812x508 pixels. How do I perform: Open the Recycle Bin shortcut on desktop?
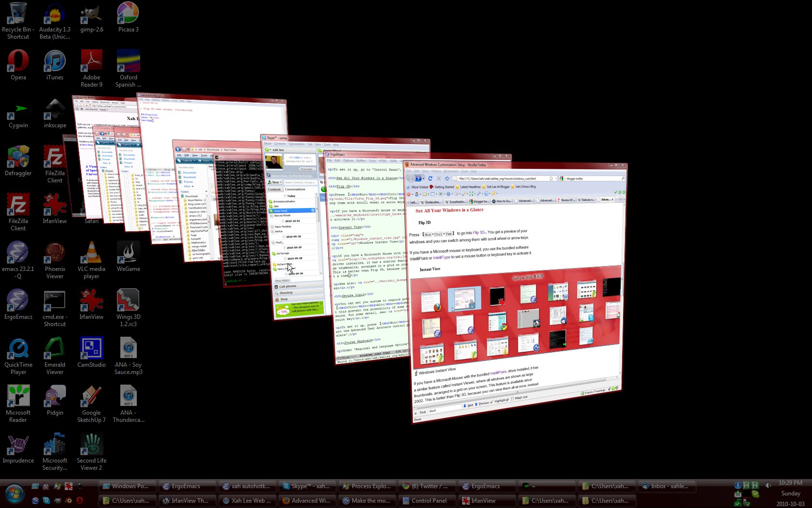coord(18,20)
